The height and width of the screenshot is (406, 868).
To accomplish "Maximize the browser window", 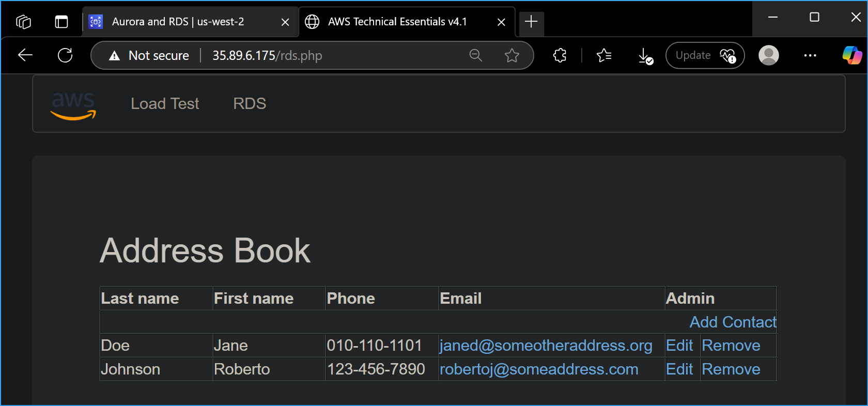I will (814, 17).
